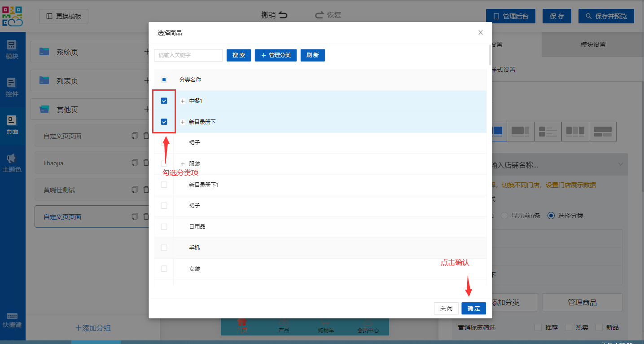Click the 撤销 undo arrow
This screenshot has height=344, width=644.
(283, 15)
